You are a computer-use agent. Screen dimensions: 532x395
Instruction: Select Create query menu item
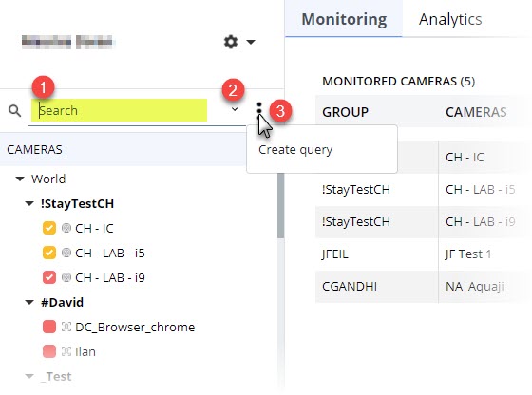pos(295,149)
